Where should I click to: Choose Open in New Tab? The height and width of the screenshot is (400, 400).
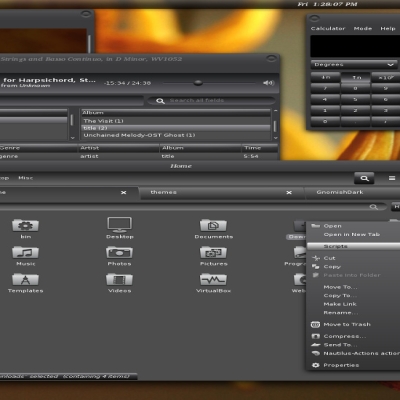tap(353, 235)
